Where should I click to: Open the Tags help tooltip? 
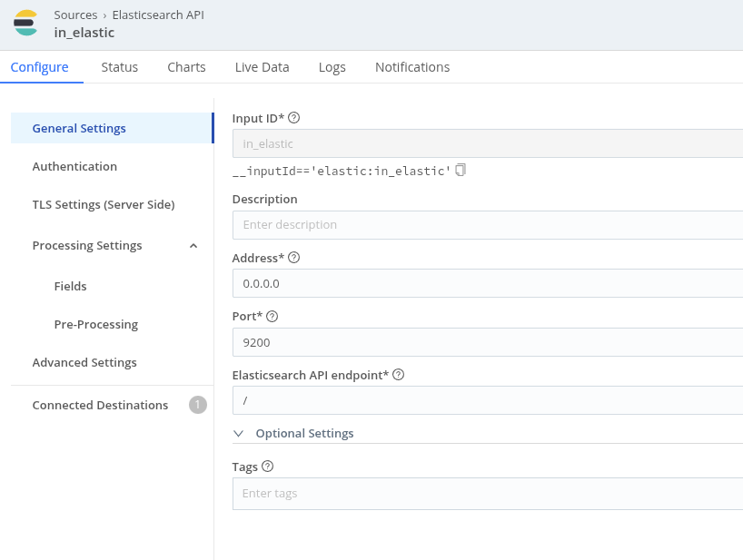pyautogui.click(x=268, y=466)
